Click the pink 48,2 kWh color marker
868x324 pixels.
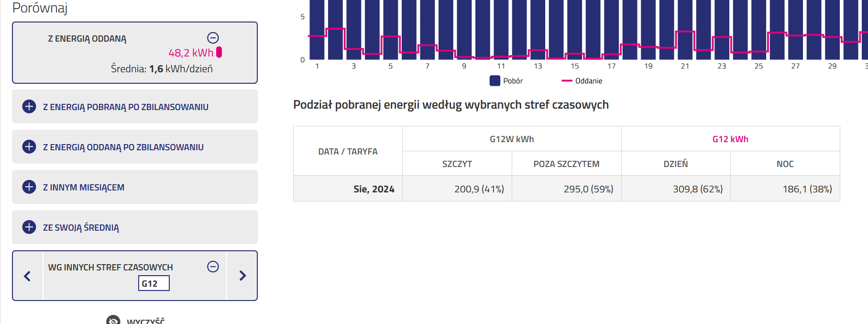tap(219, 52)
